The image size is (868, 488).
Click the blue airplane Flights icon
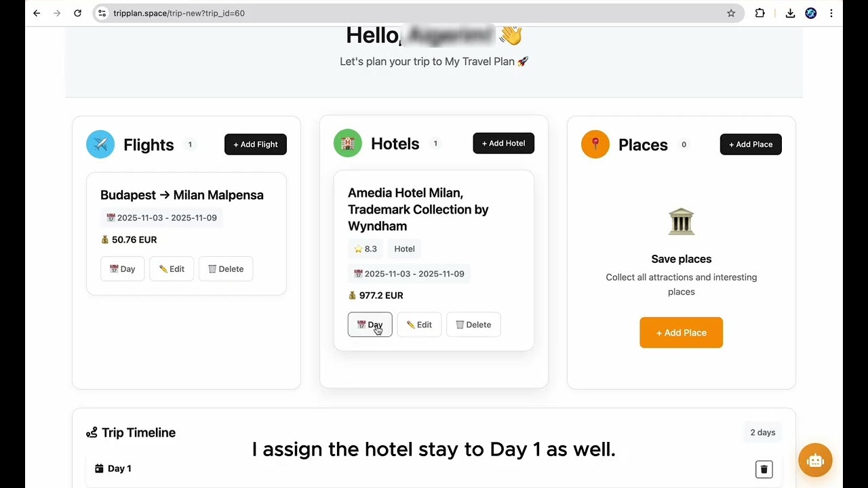pyautogui.click(x=100, y=144)
